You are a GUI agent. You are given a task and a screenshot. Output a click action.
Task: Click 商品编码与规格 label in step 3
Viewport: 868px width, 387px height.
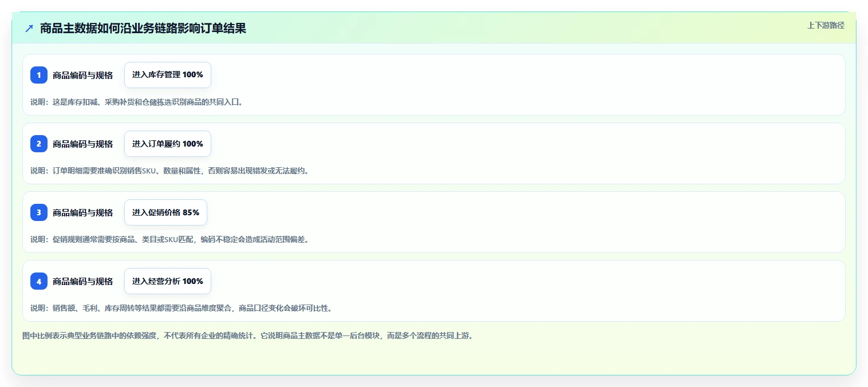click(x=83, y=212)
